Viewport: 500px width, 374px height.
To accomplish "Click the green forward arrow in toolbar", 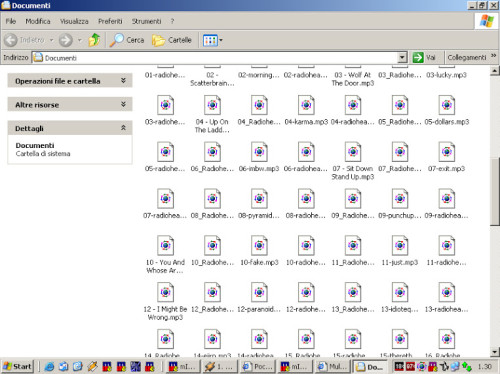I will (x=65, y=40).
